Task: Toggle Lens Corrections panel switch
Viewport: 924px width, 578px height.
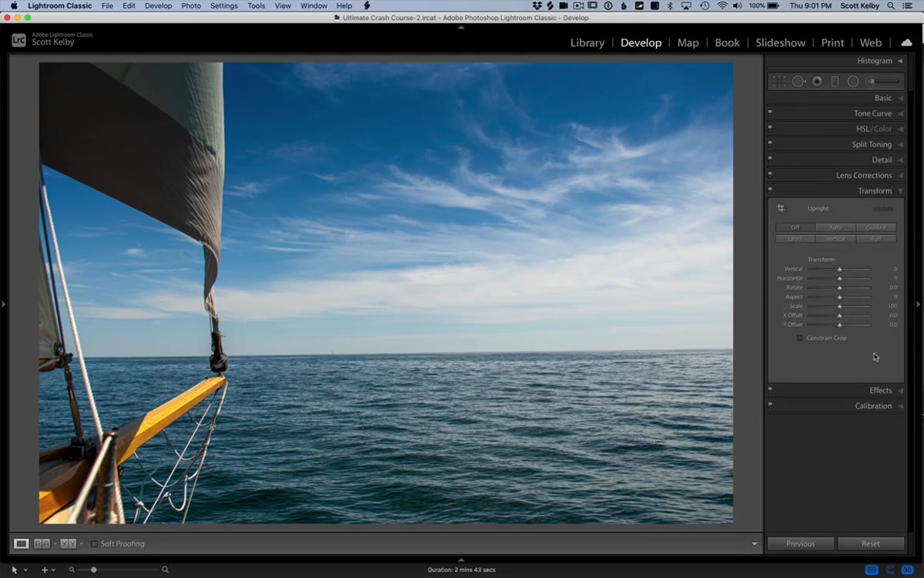Action: click(770, 175)
